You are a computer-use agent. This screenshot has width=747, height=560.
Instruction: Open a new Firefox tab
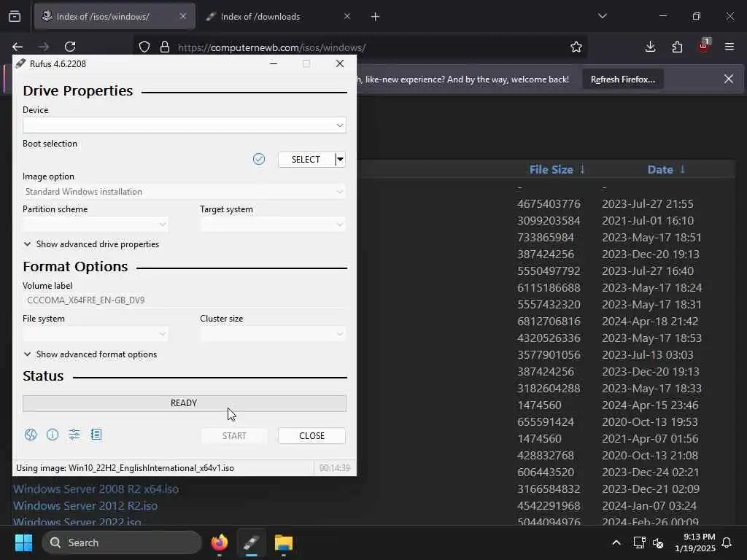tap(376, 17)
